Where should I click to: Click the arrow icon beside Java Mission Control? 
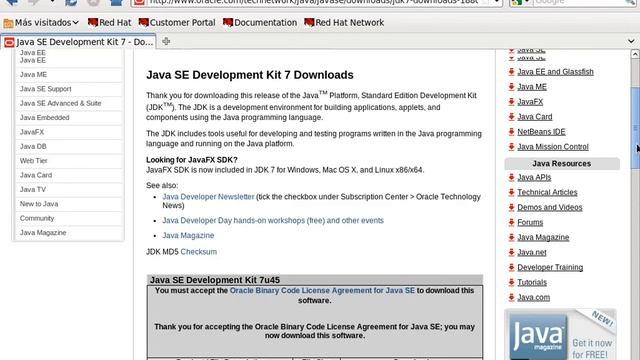(x=511, y=147)
